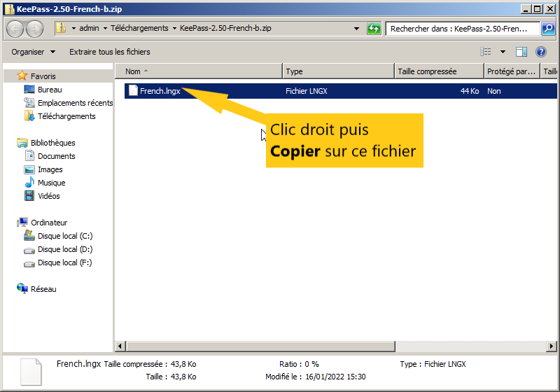
Task: Select the French.lngx file name
Action: click(x=160, y=91)
